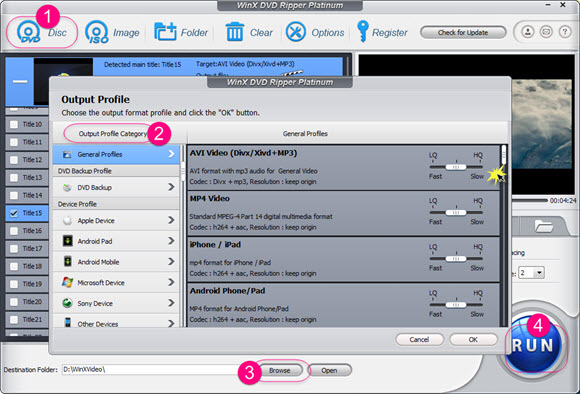Click the Android Pad icon
The image size is (580, 394).
(67, 241)
